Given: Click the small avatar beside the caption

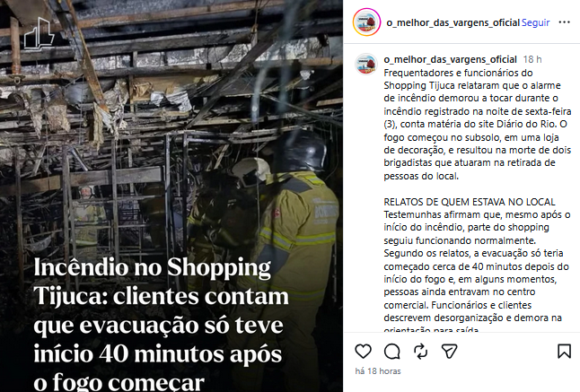Looking at the screenshot, I should click(365, 64).
